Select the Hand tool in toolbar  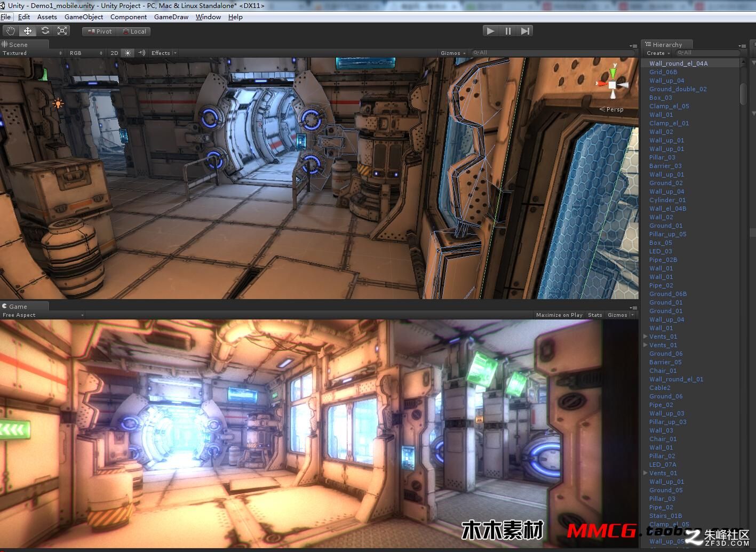click(11, 31)
